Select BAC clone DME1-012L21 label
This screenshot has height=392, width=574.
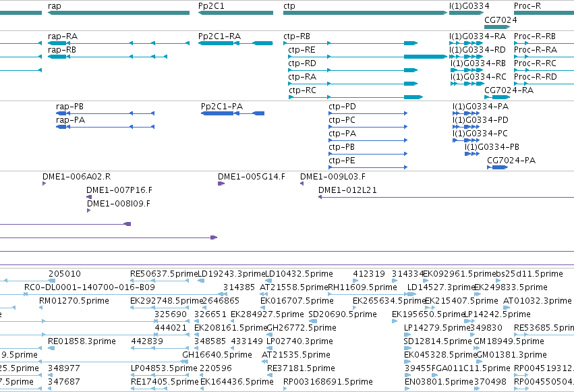pos(347,190)
